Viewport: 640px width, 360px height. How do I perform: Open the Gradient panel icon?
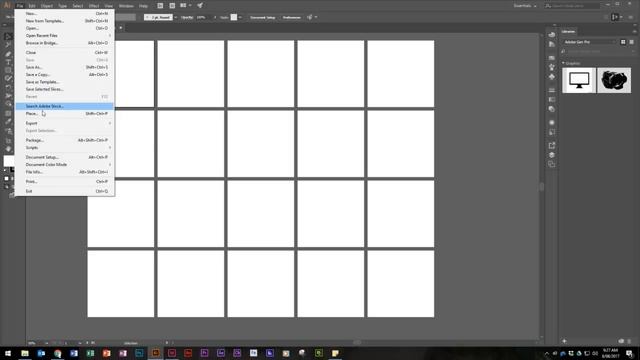click(x=552, y=100)
